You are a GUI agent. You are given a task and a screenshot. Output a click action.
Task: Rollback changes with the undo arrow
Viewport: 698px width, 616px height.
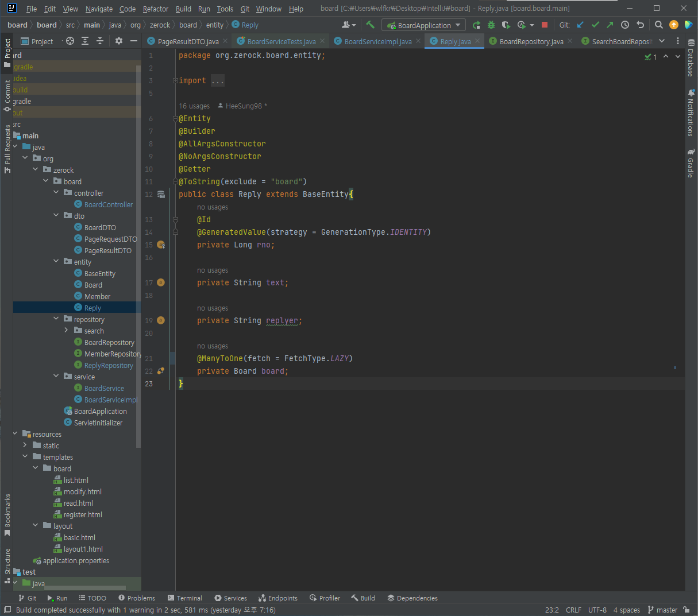click(x=641, y=25)
